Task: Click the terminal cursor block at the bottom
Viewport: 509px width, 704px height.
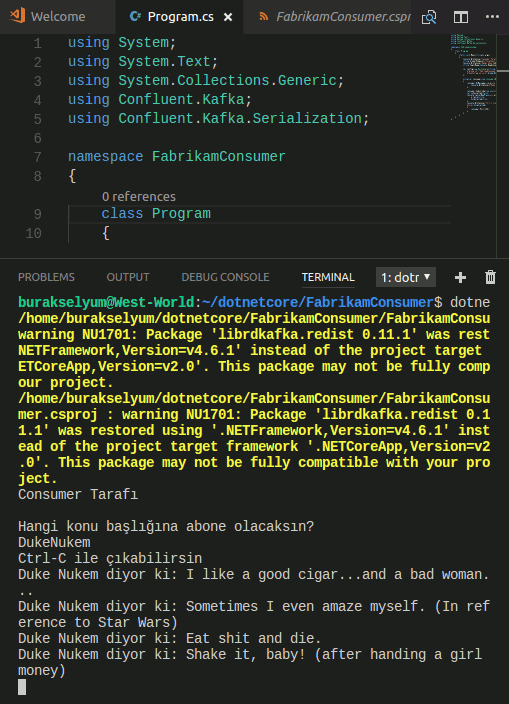Action: 22,687
